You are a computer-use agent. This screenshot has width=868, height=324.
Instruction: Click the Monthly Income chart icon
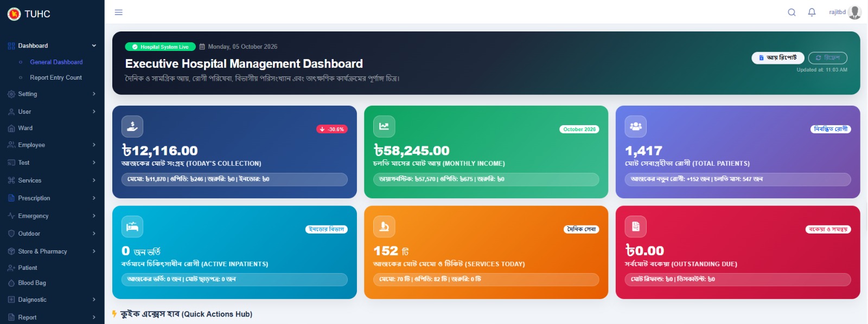384,126
